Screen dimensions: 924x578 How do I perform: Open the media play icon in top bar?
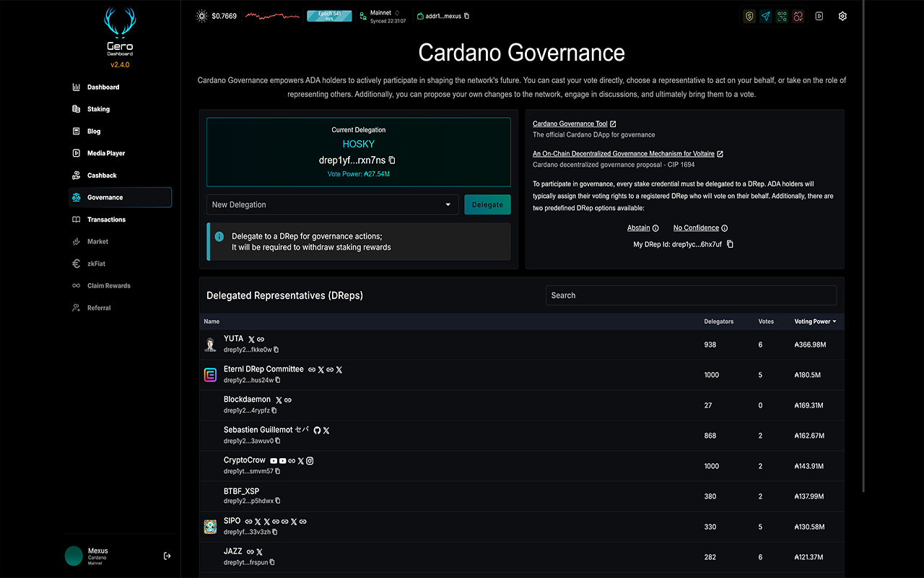[x=819, y=16]
